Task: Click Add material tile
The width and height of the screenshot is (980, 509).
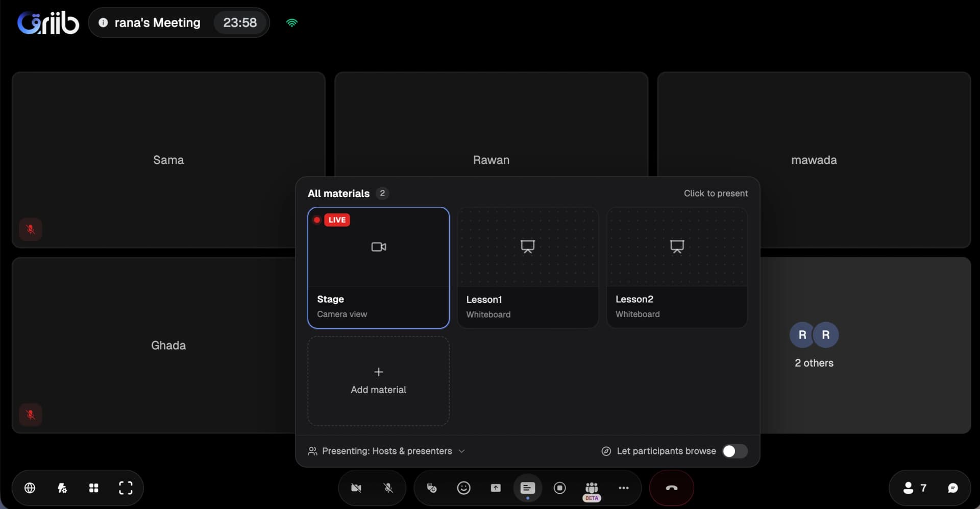Action: coord(378,381)
